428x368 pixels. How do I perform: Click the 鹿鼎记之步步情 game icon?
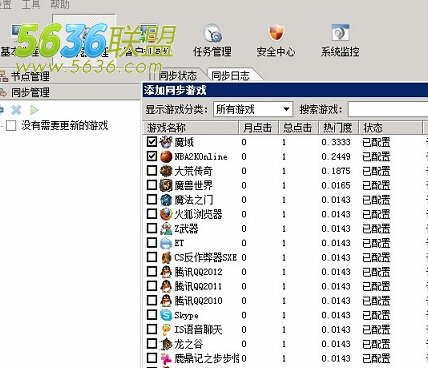[166, 358]
